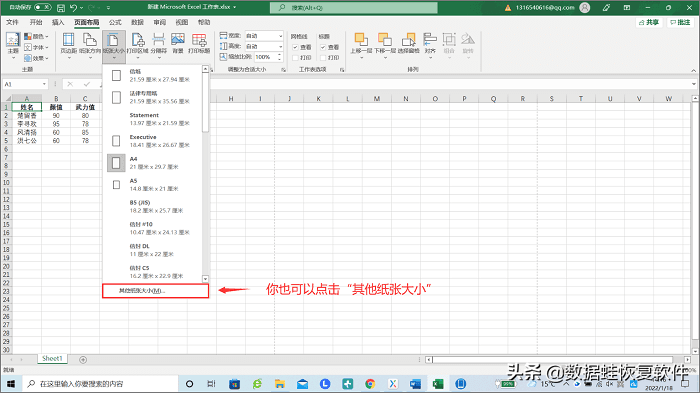Screen dimensions: 700x393
Task: Select Legal (法律专用纸) paper size
Action: (152, 97)
